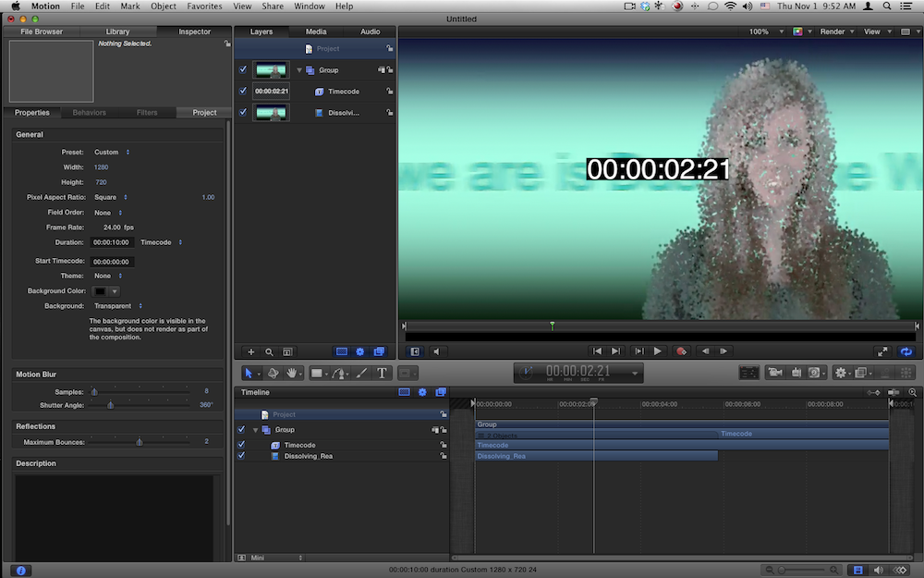Image resolution: width=924 pixels, height=578 pixels.
Task: Uncheck Dissolvi... layer in Layers list
Action: [243, 112]
